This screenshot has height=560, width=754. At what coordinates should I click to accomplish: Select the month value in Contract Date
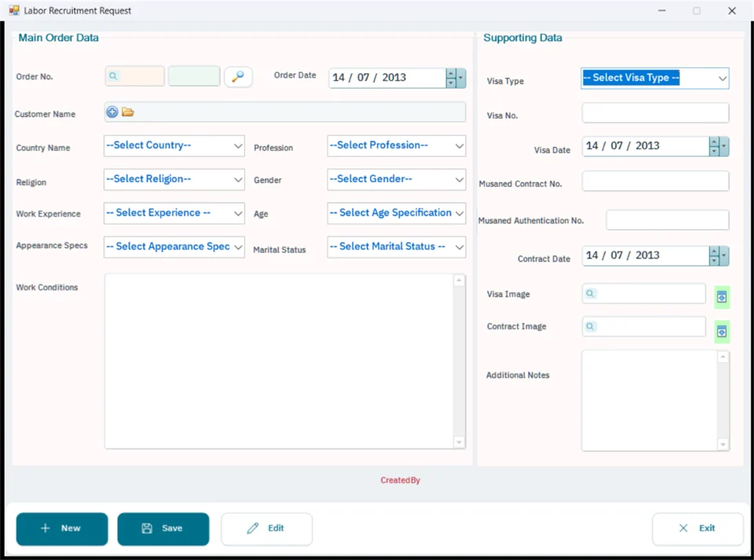tap(617, 255)
